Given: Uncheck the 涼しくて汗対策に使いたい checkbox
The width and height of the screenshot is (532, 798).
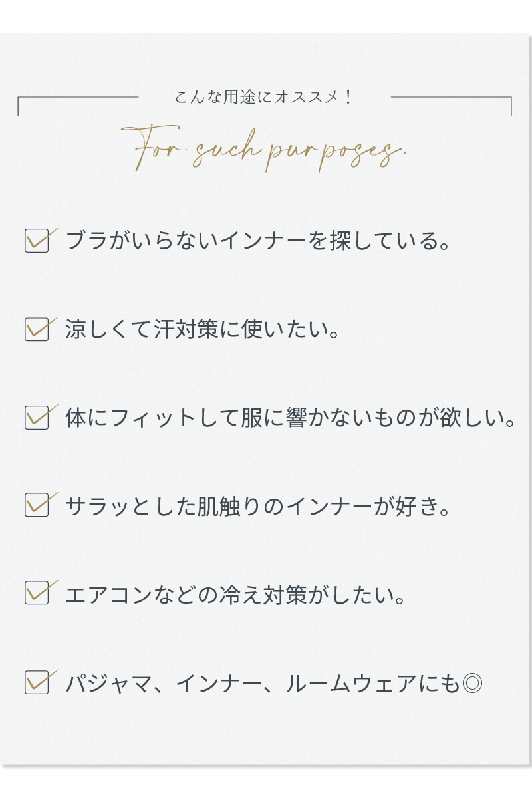Looking at the screenshot, I should tap(37, 329).
